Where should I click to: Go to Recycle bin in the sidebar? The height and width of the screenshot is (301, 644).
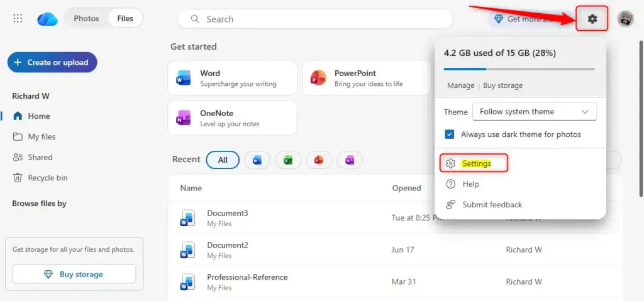(48, 178)
